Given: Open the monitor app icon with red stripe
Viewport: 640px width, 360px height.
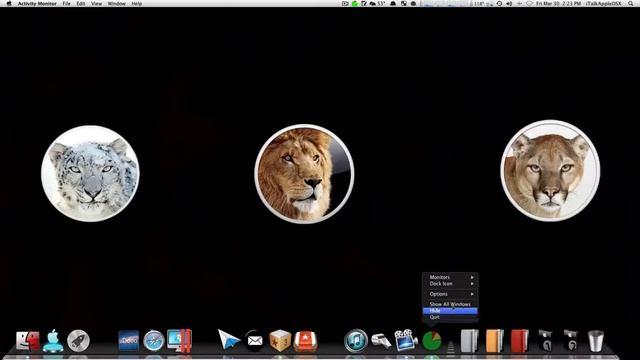Looking at the screenshot, I should click(x=179, y=341).
